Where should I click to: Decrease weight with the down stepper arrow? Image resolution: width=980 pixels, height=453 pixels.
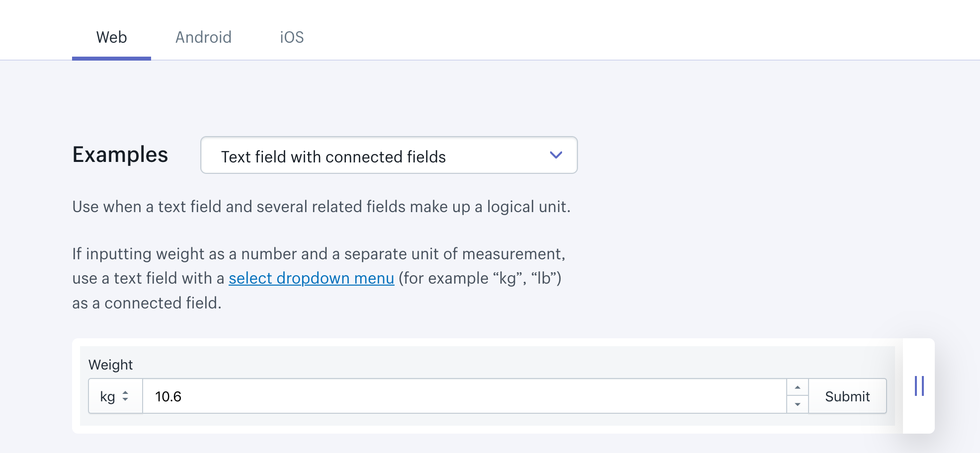797,404
